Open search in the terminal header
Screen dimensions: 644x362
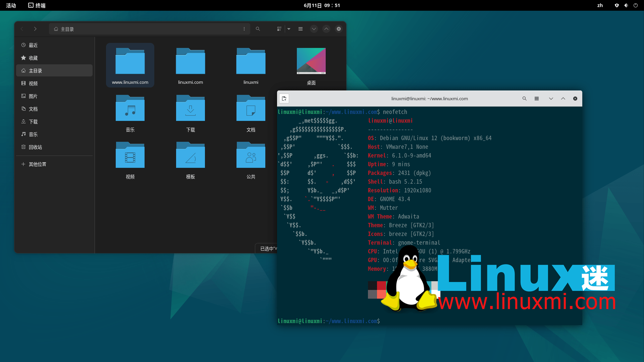pyautogui.click(x=524, y=99)
